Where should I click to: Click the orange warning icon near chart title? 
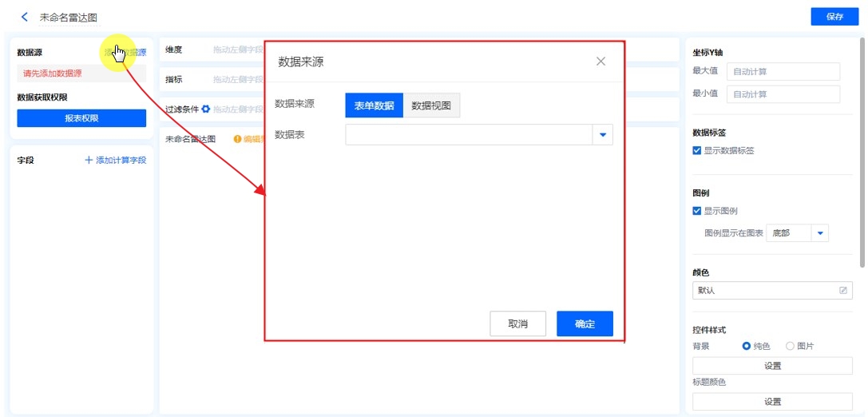(237, 139)
